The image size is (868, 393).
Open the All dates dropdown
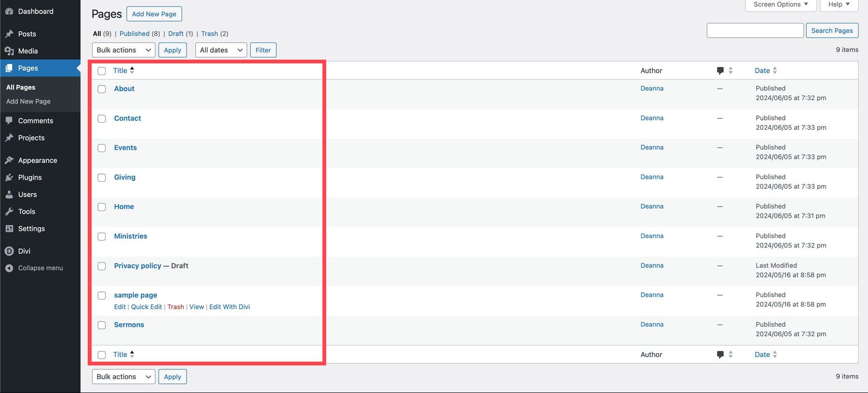click(221, 50)
